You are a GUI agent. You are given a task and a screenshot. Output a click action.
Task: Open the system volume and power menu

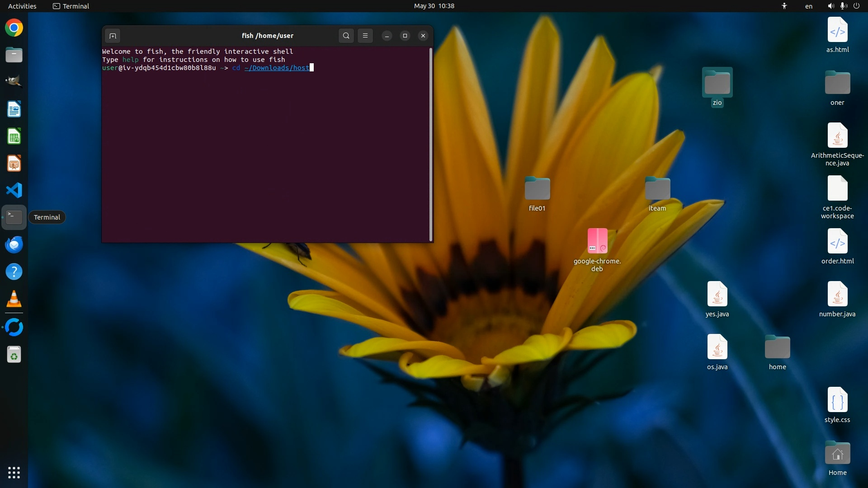844,6
